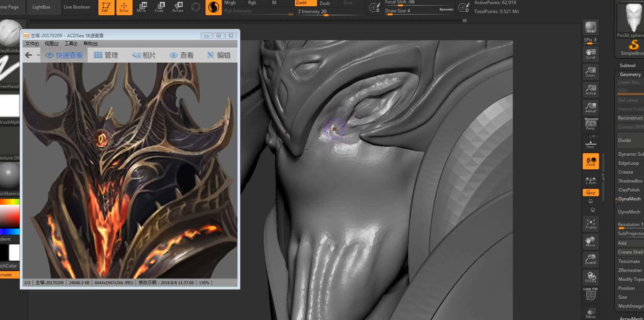
Task: Activate the Edit mode button
Action: click(106, 7)
